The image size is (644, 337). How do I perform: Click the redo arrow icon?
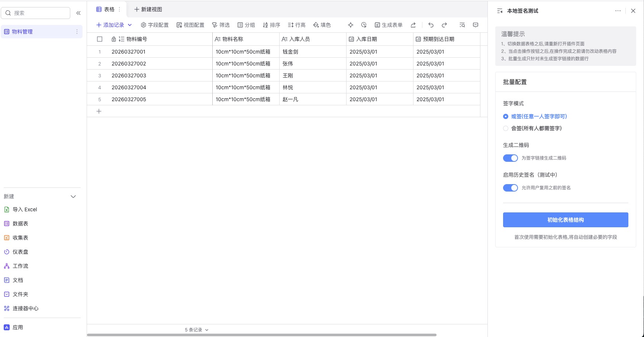pos(444,25)
